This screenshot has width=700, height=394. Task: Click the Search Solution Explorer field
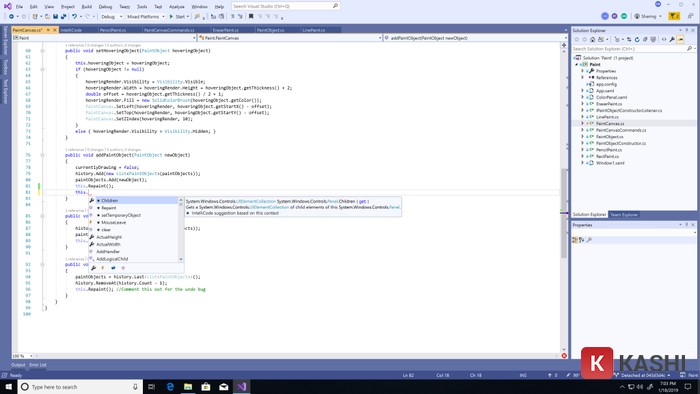[x=633, y=49]
